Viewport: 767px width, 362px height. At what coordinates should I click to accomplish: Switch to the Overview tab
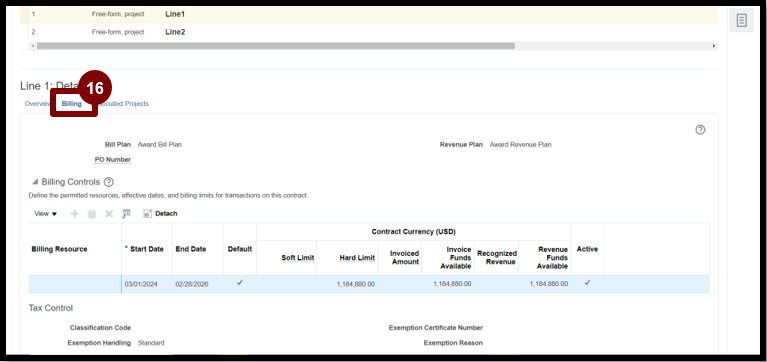pos(38,104)
